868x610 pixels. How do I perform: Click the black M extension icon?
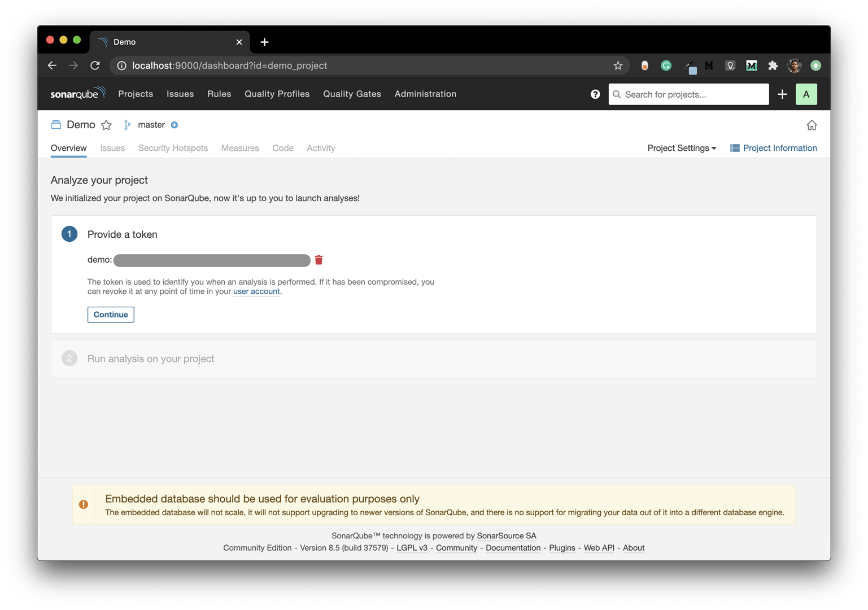[709, 66]
